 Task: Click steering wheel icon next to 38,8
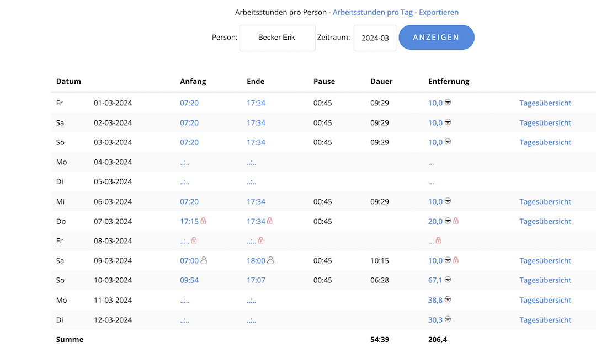(x=448, y=300)
